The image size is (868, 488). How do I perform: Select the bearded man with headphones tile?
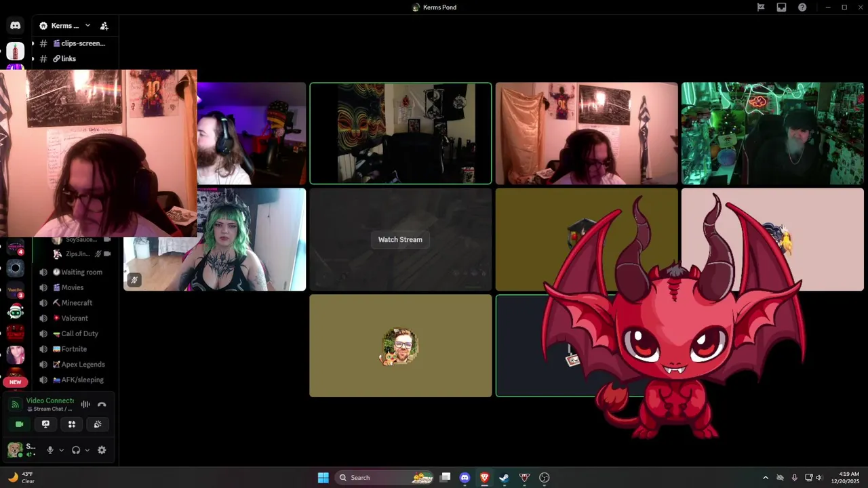251,134
